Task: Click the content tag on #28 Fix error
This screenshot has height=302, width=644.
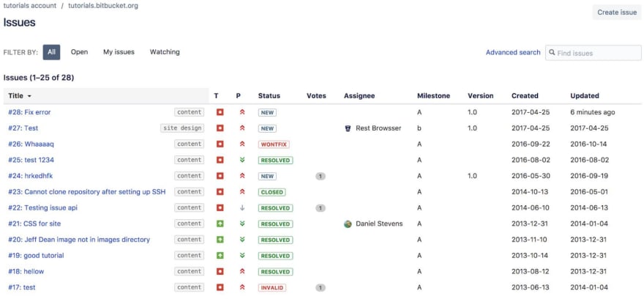Action: [189, 112]
